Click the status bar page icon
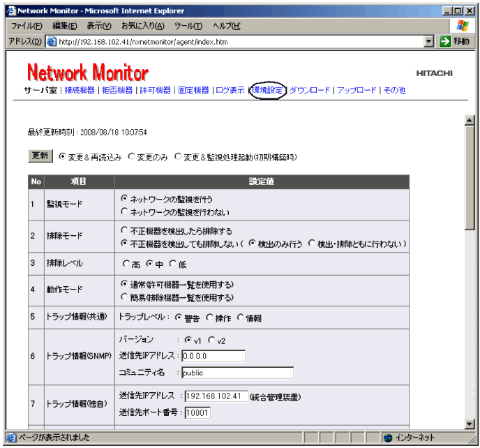 pyautogui.click(x=11, y=438)
